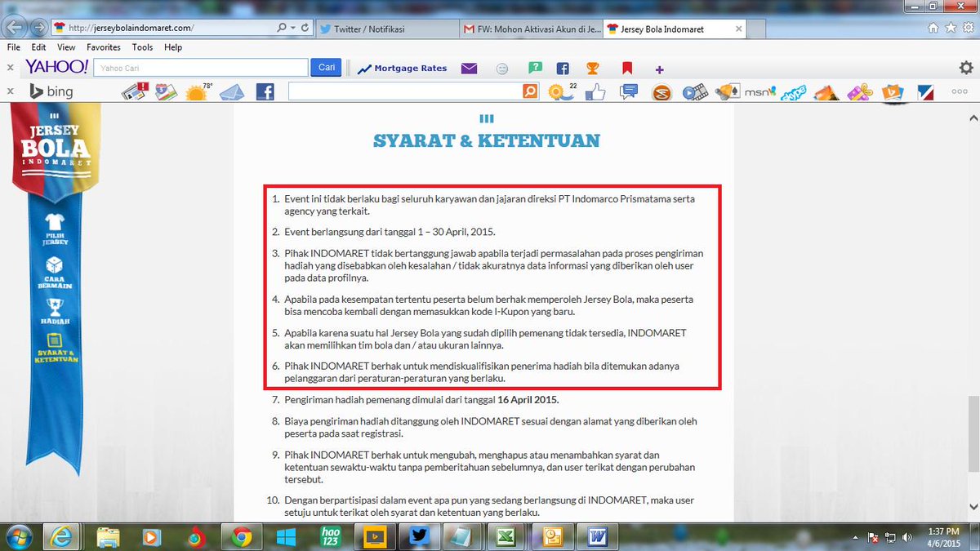
Task: Click the orange trophy toolbar icon
Action: [x=593, y=68]
